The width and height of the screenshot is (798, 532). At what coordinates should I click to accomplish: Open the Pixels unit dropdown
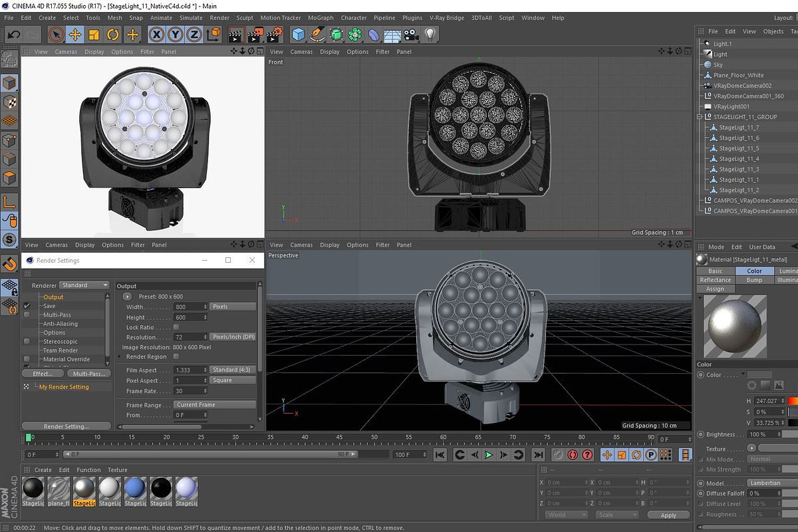[x=233, y=307]
